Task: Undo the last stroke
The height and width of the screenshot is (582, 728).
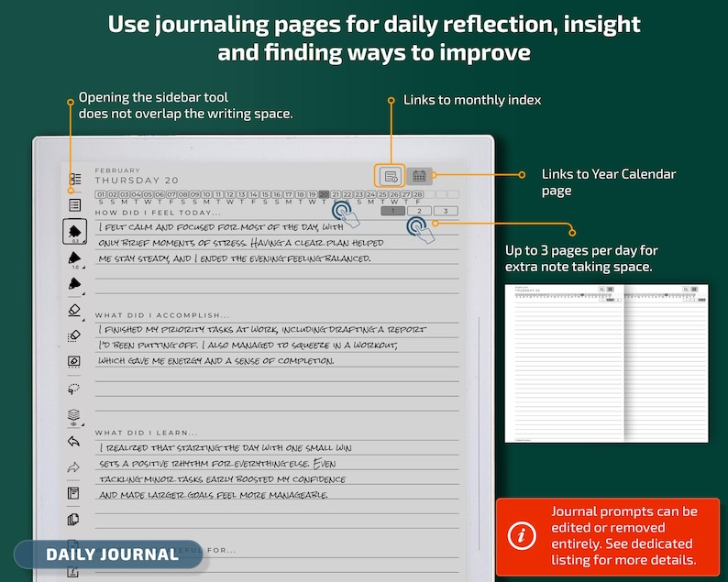Action: coord(74,442)
